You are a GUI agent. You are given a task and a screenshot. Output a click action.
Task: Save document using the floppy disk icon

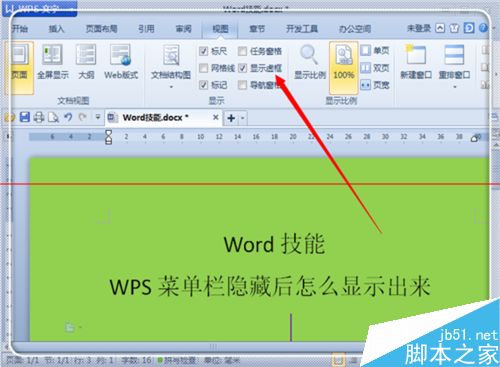(x=25, y=117)
